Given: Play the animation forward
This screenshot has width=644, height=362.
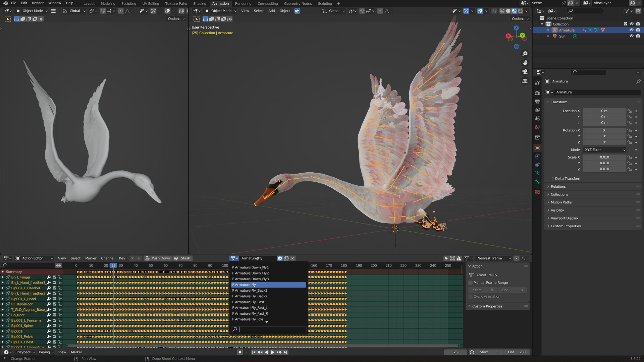Looking at the screenshot, I should 273,352.
